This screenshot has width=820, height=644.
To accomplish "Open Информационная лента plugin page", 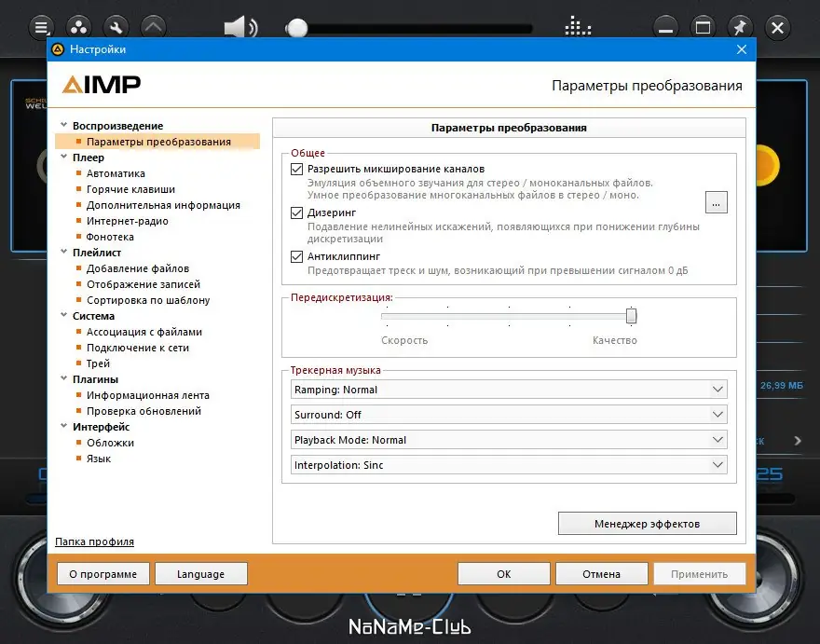I will (x=148, y=395).
